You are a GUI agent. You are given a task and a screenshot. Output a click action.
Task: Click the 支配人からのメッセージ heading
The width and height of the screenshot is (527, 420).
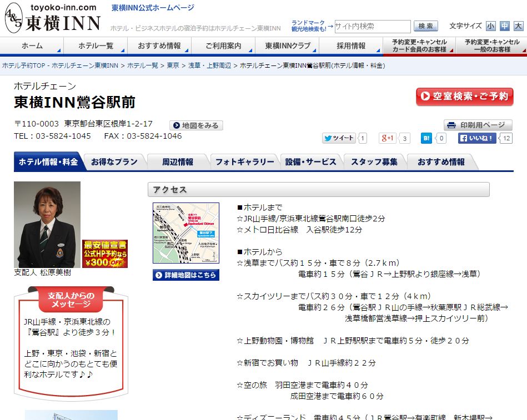(x=71, y=300)
